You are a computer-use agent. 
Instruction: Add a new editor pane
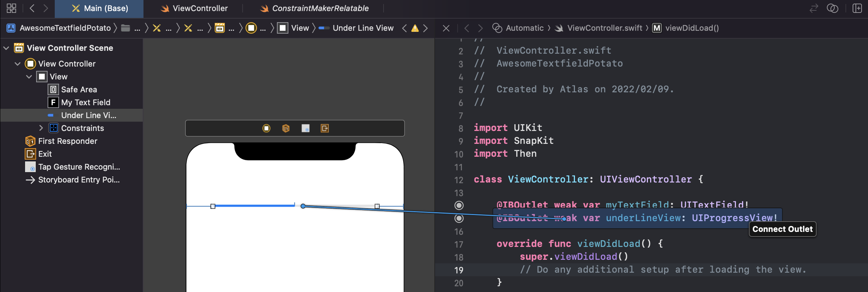[x=857, y=8]
